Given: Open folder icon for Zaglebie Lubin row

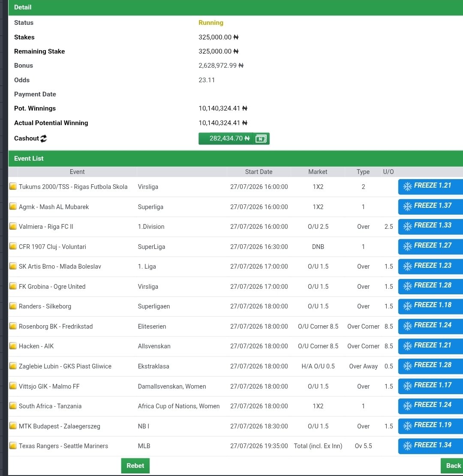Looking at the screenshot, I should coord(13,366).
